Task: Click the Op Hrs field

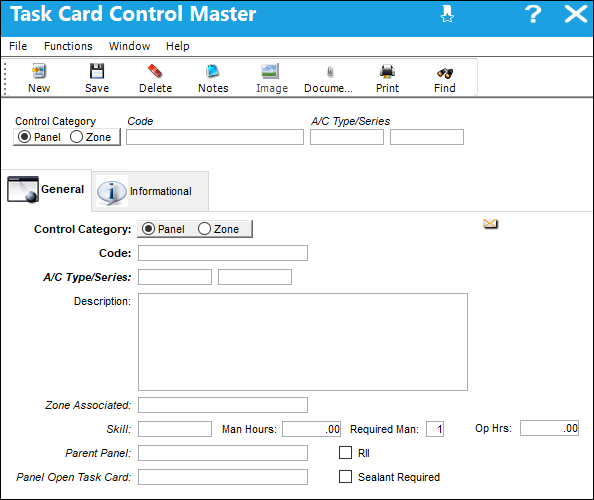Action: pos(549,428)
